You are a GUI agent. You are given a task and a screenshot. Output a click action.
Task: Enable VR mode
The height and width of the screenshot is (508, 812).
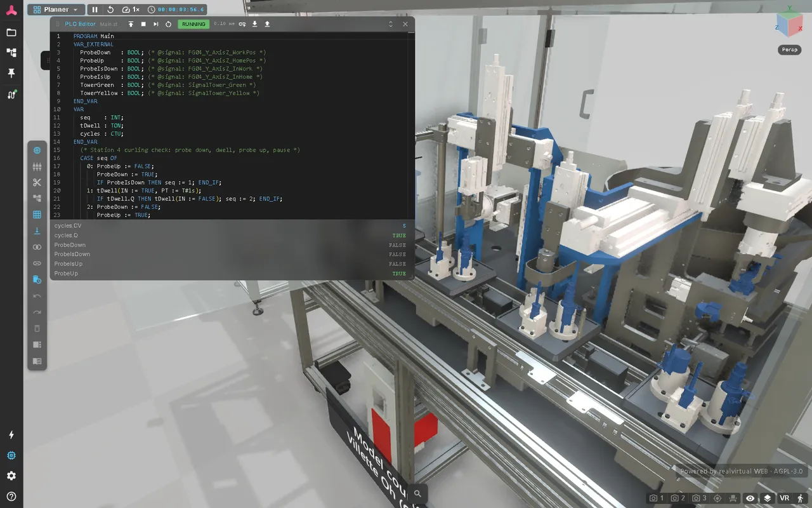pos(784,498)
